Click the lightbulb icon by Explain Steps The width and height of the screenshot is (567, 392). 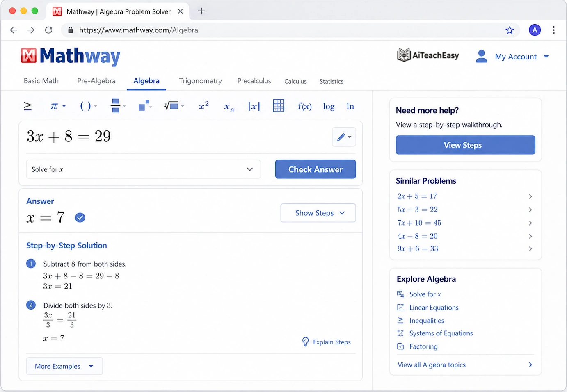(x=305, y=342)
